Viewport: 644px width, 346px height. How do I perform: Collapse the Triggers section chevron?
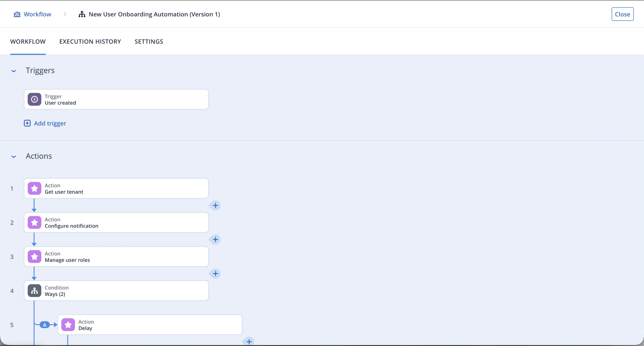[x=14, y=71]
